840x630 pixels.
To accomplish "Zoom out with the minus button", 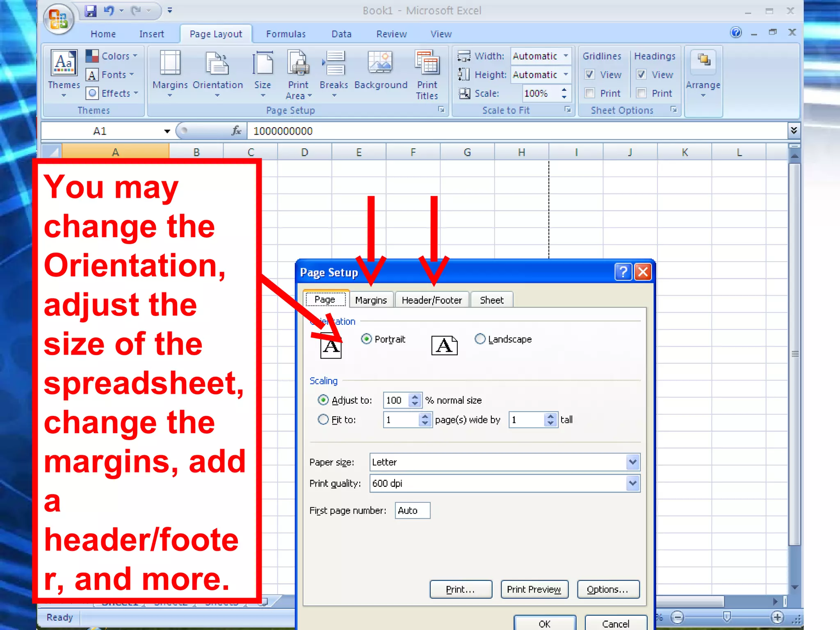I will [678, 617].
